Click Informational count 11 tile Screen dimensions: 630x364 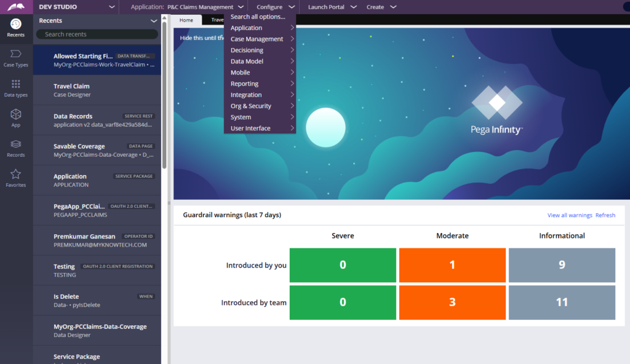click(x=562, y=303)
